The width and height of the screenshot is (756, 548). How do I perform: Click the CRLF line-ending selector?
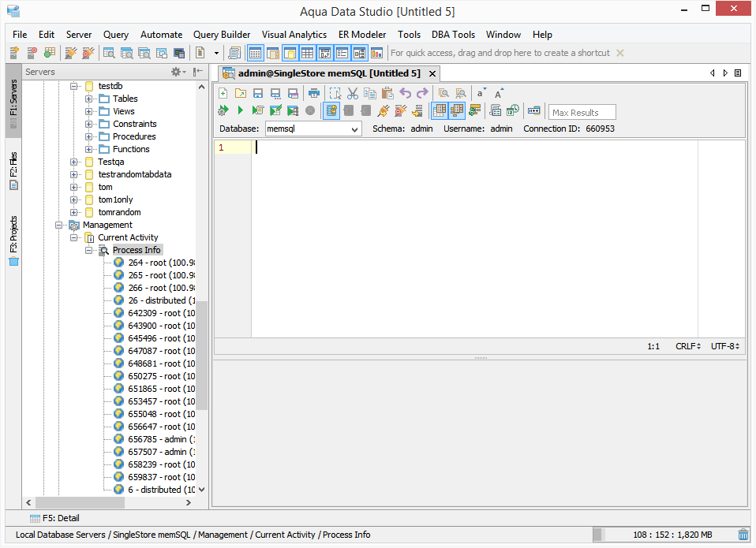pyautogui.click(x=688, y=347)
